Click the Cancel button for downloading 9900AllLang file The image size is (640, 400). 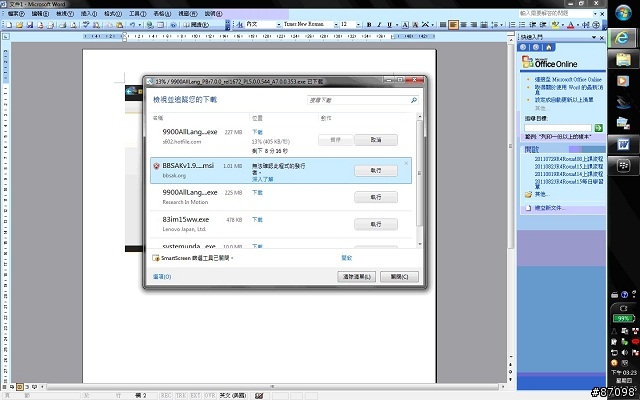(376, 140)
